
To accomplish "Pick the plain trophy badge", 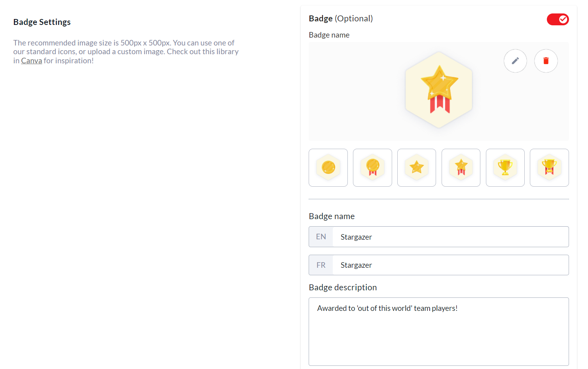I will (x=505, y=168).
